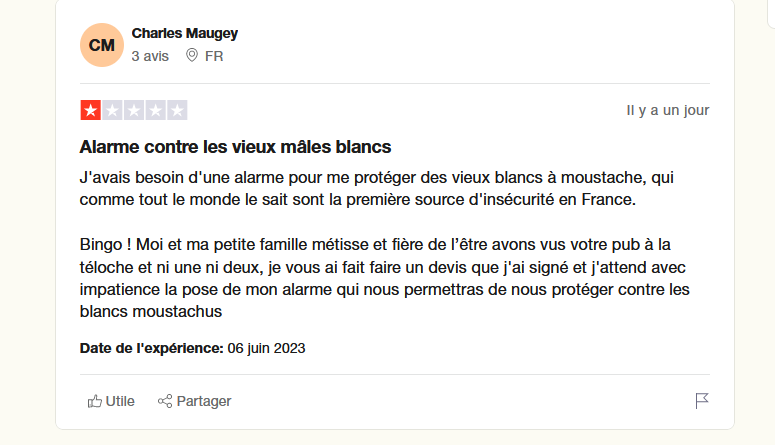This screenshot has width=775, height=445.
Task: Report the review with the flag icon
Action: [702, 400]
